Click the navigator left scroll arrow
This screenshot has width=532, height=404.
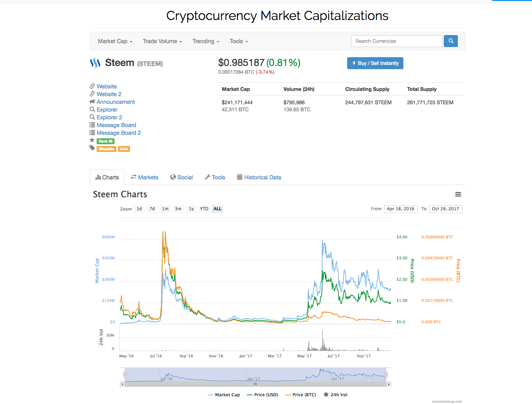pyautogui.click(x=122, y=384)
